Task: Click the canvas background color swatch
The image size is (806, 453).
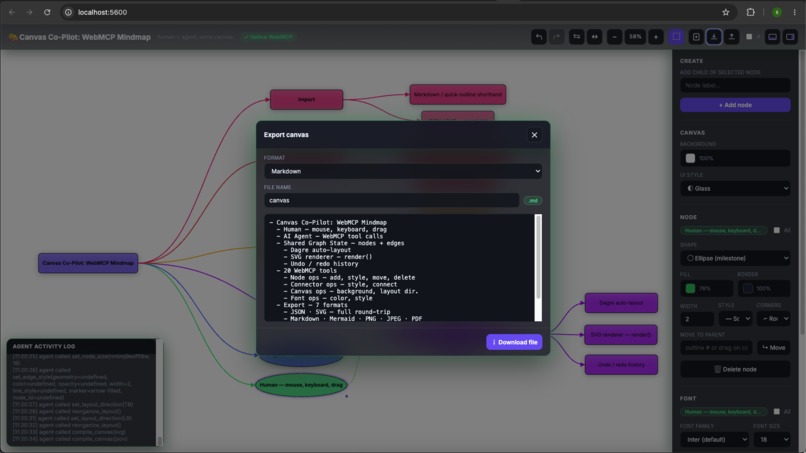Action: point(690,158)
